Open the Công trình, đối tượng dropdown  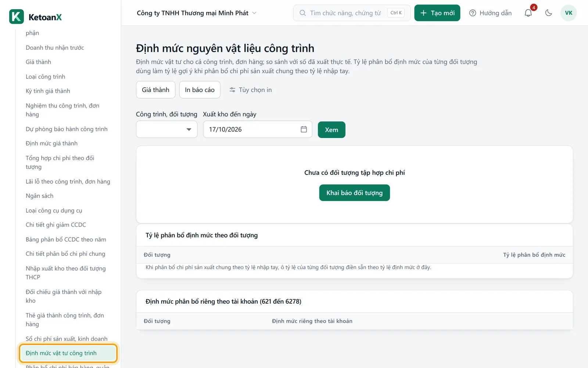coord(167,129)
